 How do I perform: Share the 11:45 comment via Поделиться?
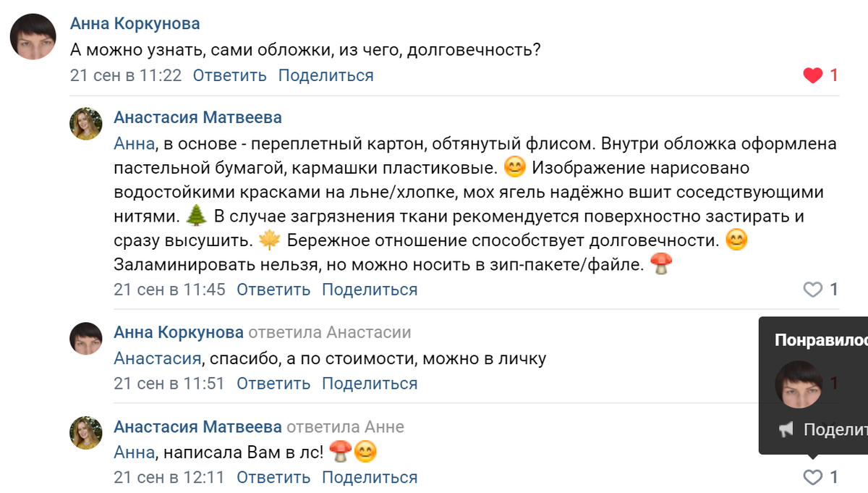click(370, 290)
